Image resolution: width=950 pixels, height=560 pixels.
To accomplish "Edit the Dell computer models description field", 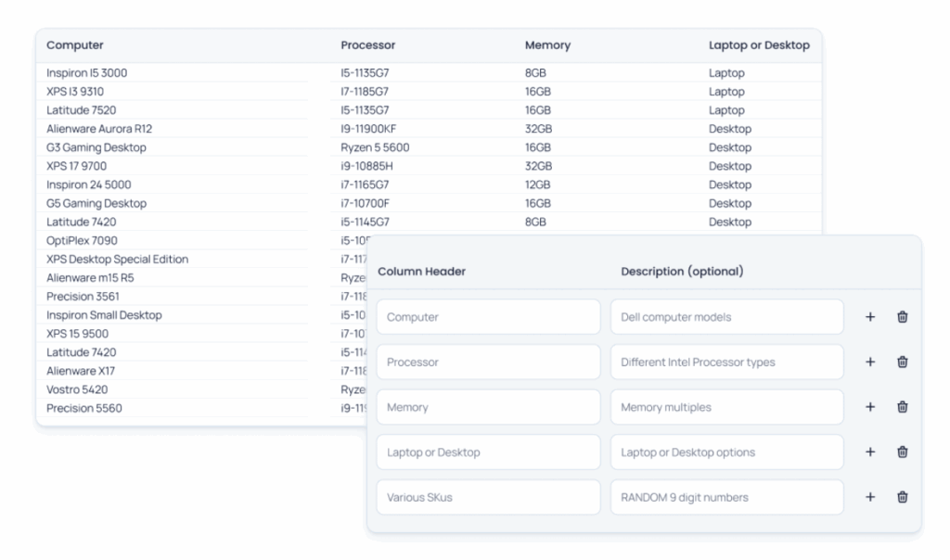I will pos(727,317).
